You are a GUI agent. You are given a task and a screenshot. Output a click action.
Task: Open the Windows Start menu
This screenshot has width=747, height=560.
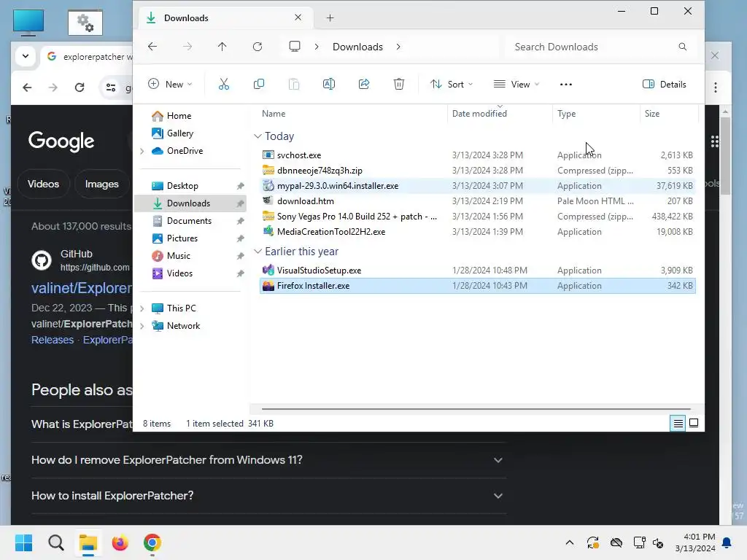click(x=23, y=542)
